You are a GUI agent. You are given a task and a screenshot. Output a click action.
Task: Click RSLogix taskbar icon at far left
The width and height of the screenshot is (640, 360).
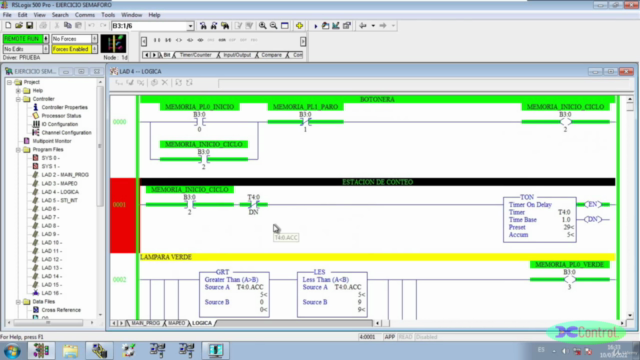[x=41, y=351]
